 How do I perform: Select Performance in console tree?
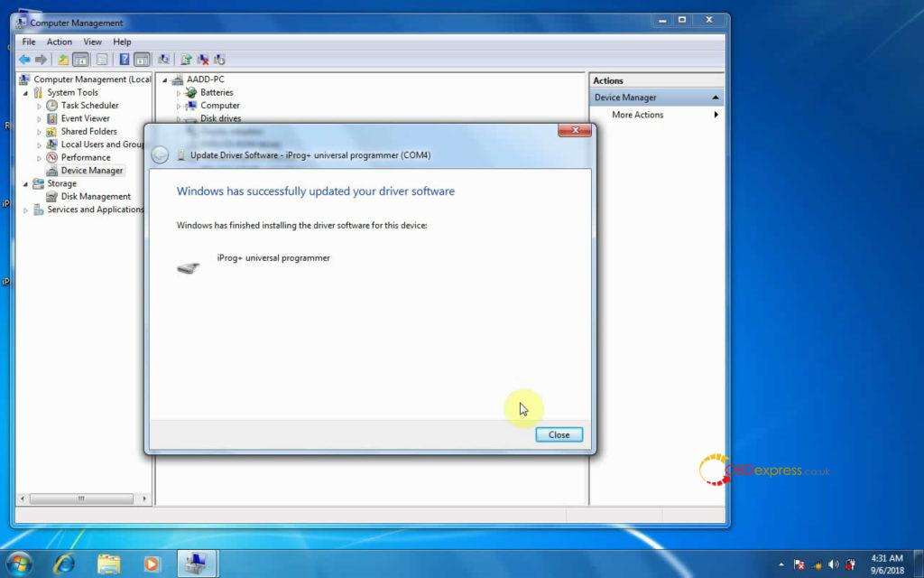pos(86,157)
